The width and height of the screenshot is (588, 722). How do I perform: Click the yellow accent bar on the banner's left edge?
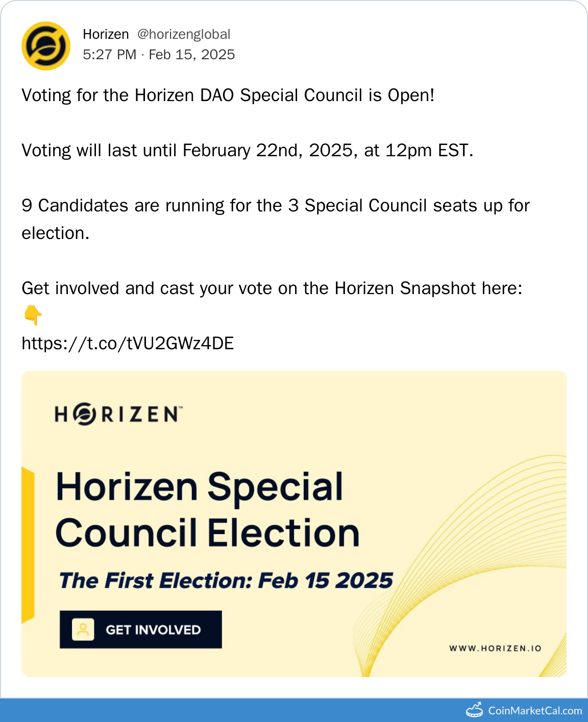click(x=28, y=545)
